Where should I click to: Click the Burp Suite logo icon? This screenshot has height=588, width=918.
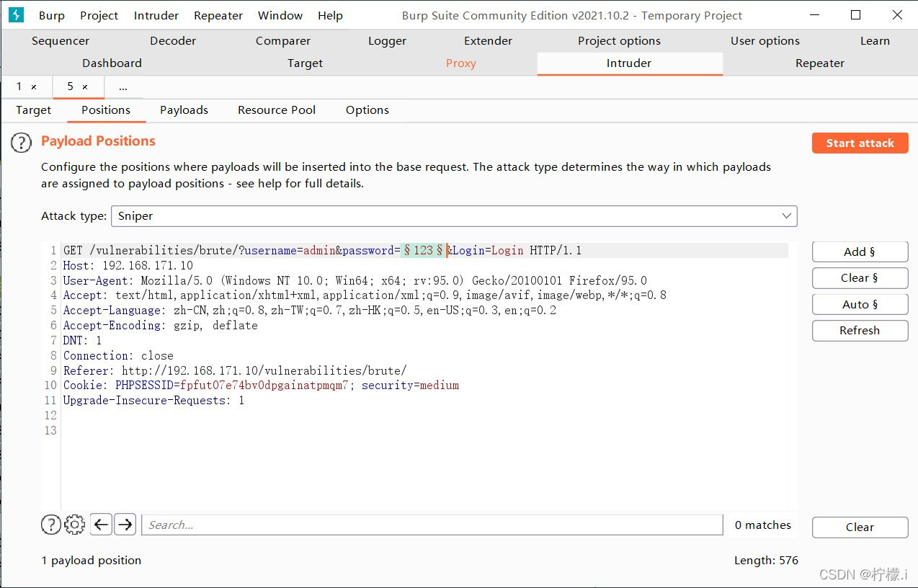click(16, 15)
